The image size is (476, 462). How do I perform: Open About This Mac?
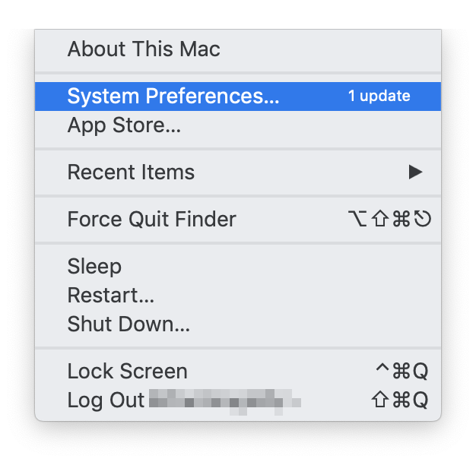(144, 50)
